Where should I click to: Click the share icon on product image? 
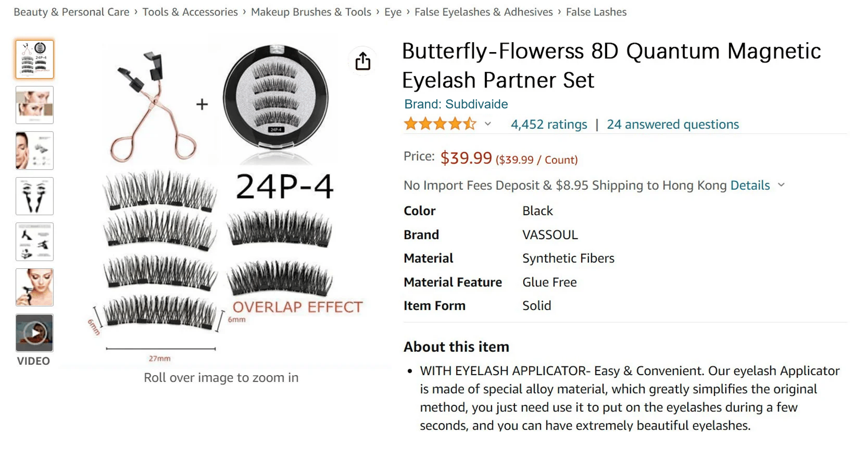pos(362,61)
